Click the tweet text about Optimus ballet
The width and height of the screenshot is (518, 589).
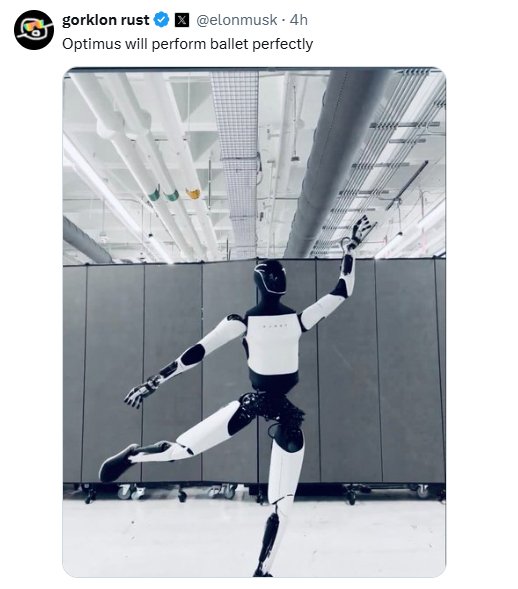pos(187,44)
